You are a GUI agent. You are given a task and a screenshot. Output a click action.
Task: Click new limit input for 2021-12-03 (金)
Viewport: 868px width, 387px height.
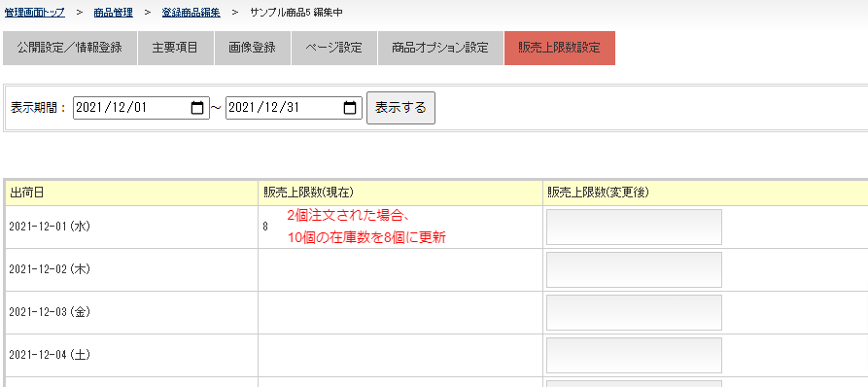pyautogui.click(x=634, y=312)
